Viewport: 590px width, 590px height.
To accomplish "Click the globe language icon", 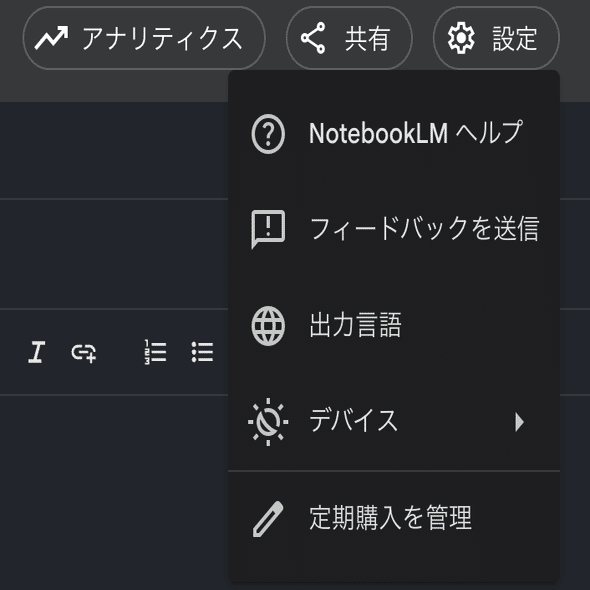I will (268, 326).
